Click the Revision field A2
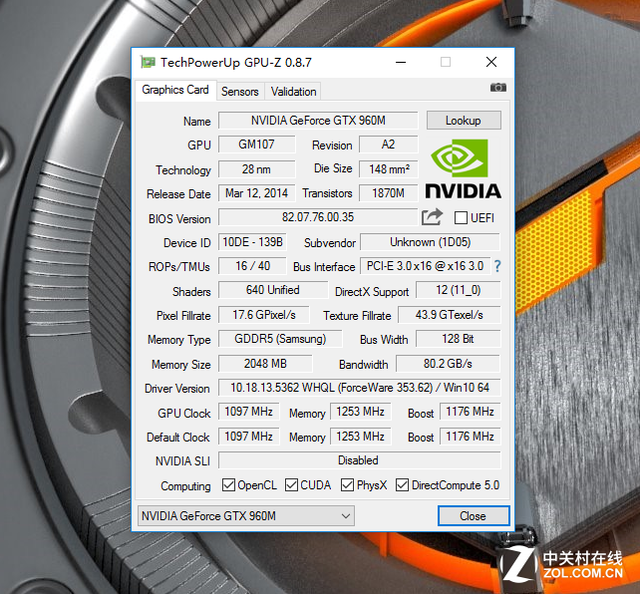The width and height of the screenshot is (640, 594). pyautogui.click(x=389, y=145)
